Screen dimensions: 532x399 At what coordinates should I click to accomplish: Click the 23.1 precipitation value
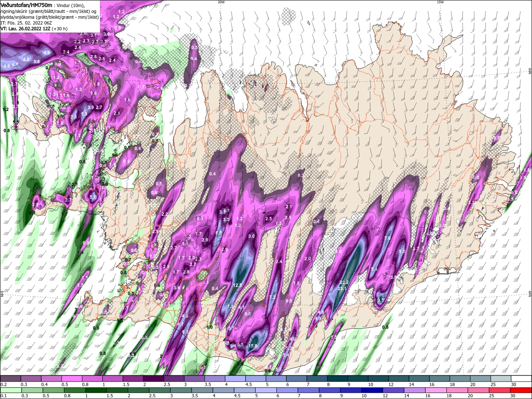[342, 288]
